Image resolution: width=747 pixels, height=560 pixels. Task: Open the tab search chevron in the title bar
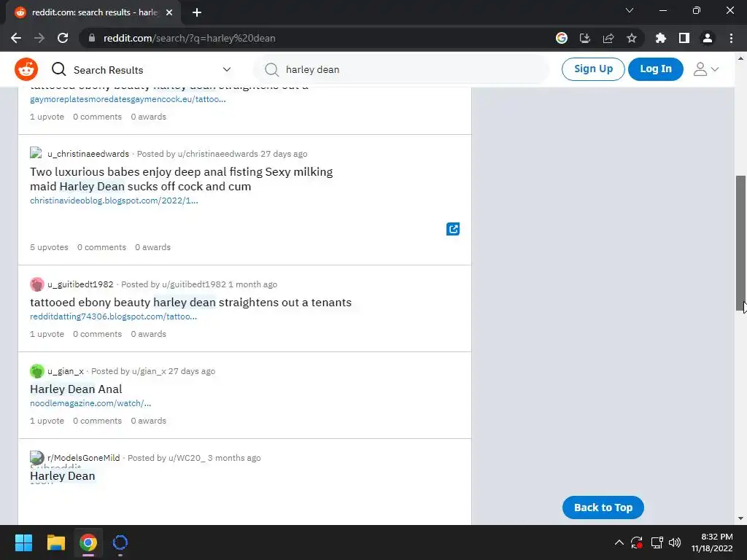pyautogui.click(x=630, y=10)
